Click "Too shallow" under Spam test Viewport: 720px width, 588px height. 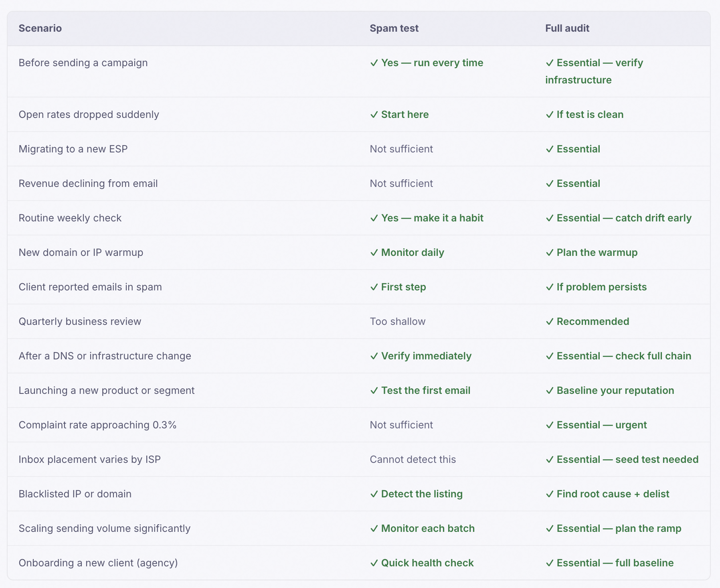coord(398,321)
